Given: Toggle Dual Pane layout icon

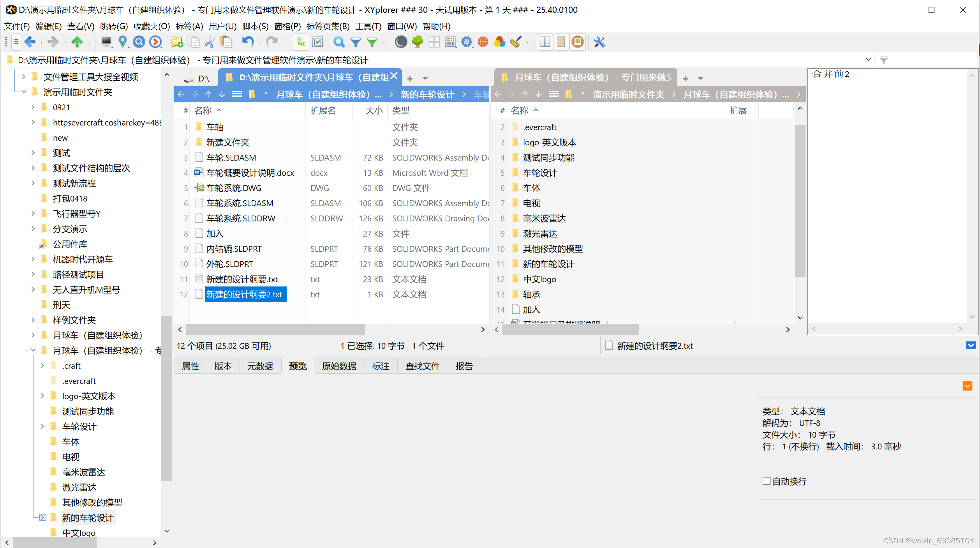Looking at the screenshot, I should [x=545, y=42].
